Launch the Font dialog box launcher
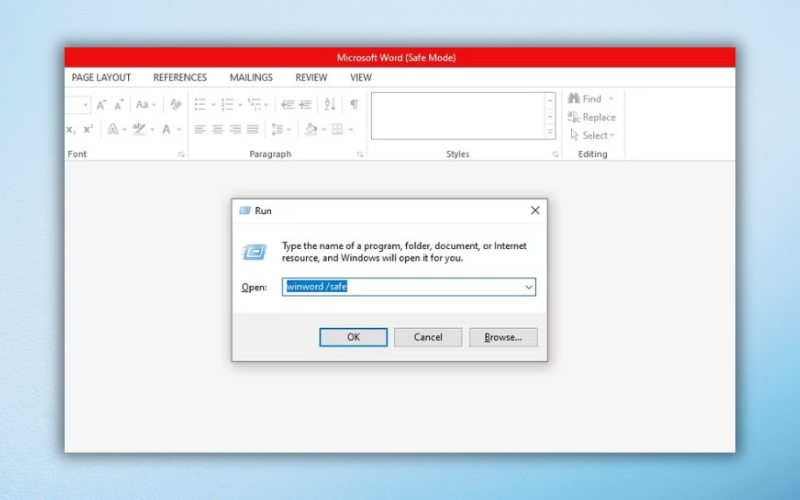This screenshot has height=500, width=800. [x=181, y=155]
